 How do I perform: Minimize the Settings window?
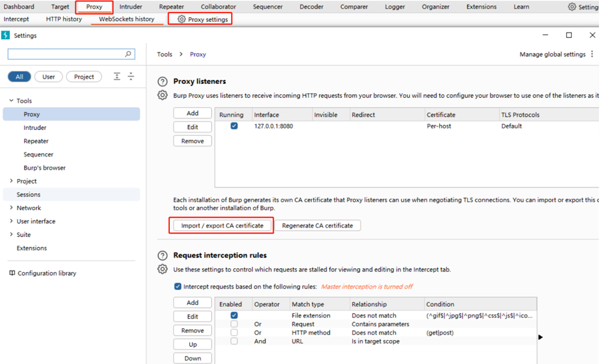coord(545,35)
